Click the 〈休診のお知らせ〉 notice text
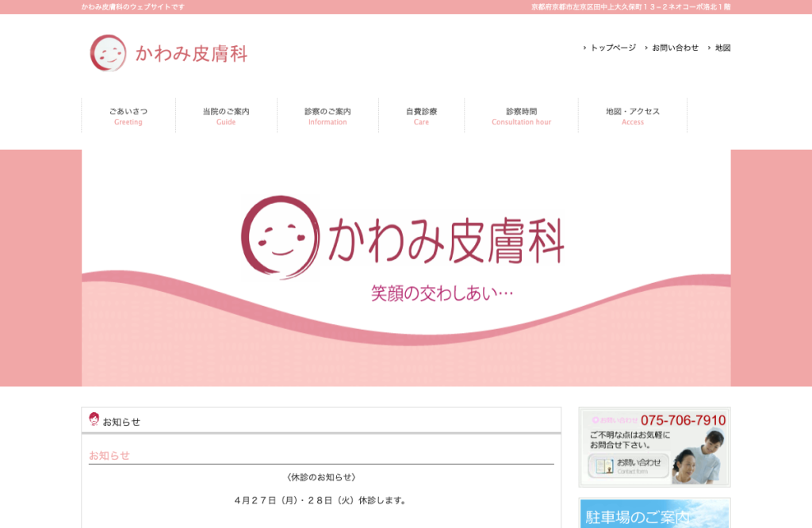The image size is (812, 528). click(x=321, y=477)
